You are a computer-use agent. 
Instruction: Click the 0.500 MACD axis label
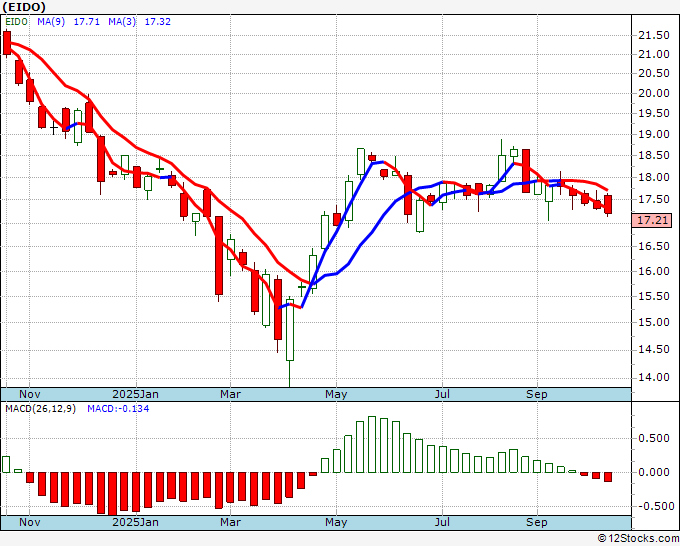pyautogui.click(x=654, y=438)
